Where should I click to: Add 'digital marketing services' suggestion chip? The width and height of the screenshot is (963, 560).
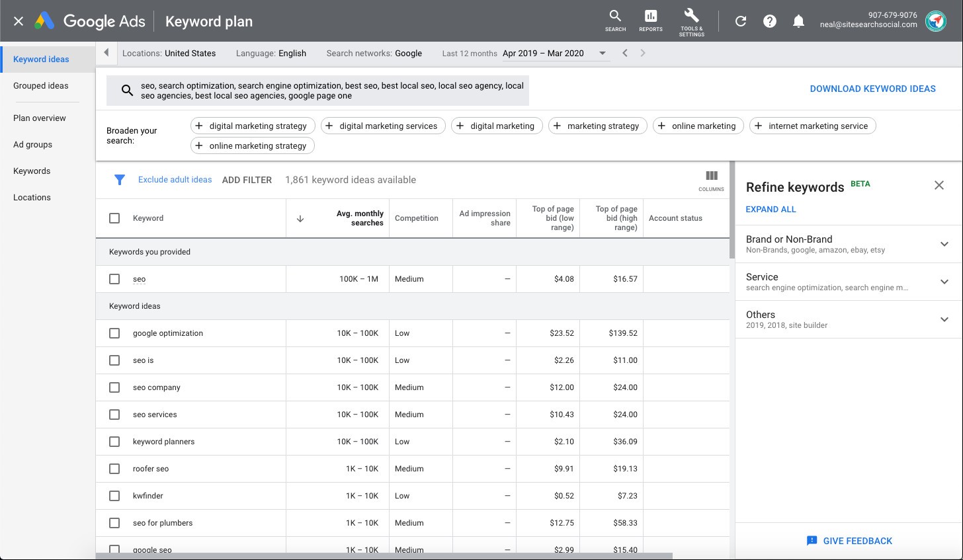click(x=384, y=126)
